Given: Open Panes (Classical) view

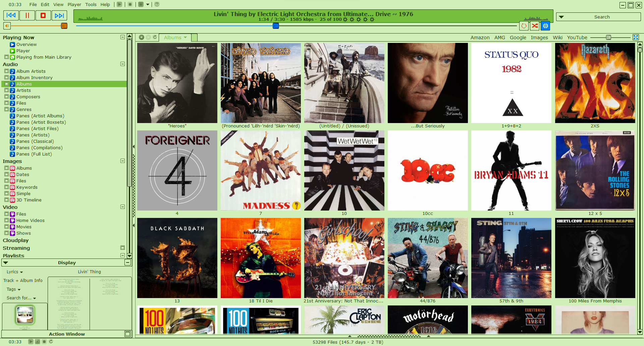Looking at the screenshot, I should point(35,141).
